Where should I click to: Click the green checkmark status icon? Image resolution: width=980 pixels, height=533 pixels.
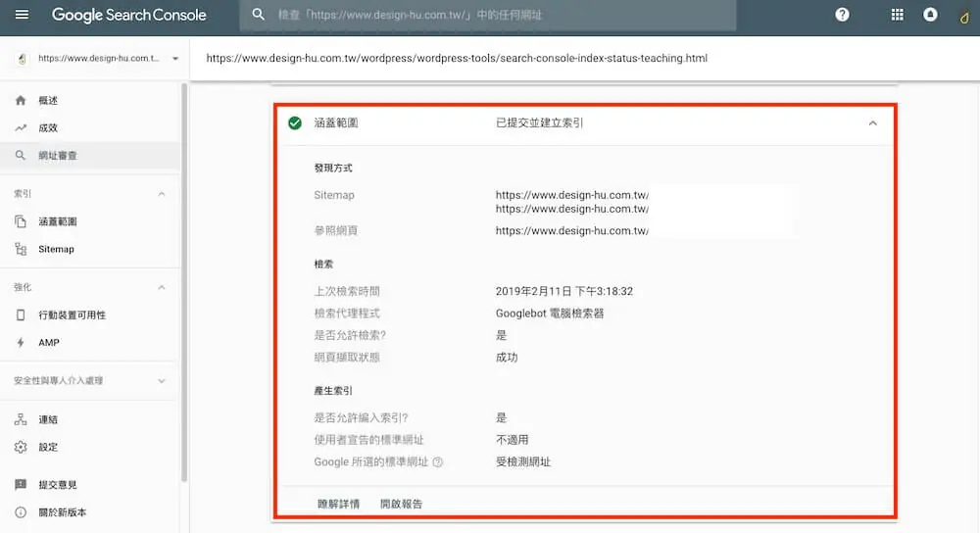point(295,123)
